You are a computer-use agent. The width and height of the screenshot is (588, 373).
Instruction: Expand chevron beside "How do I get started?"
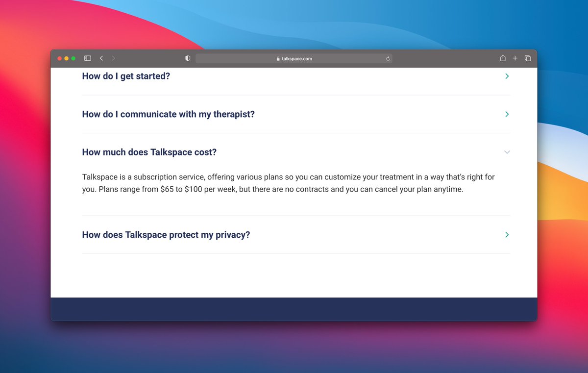click(x=507, y=76)
